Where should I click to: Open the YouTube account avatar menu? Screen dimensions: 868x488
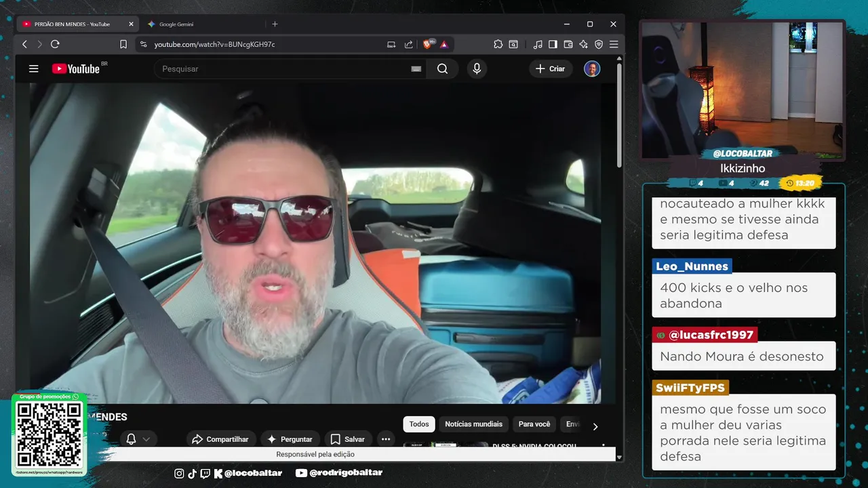[x=592, y=68]
